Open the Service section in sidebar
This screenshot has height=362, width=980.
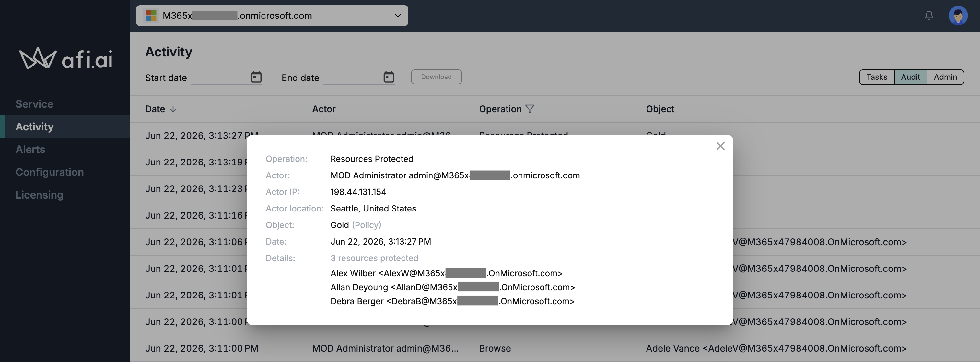click(x=34, y=104)
